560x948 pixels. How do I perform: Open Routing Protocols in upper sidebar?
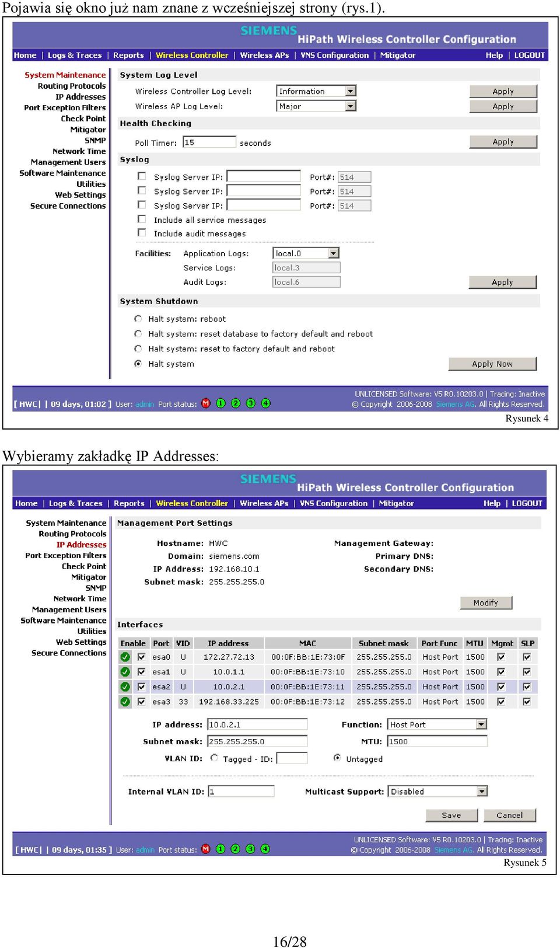[72, 86]
